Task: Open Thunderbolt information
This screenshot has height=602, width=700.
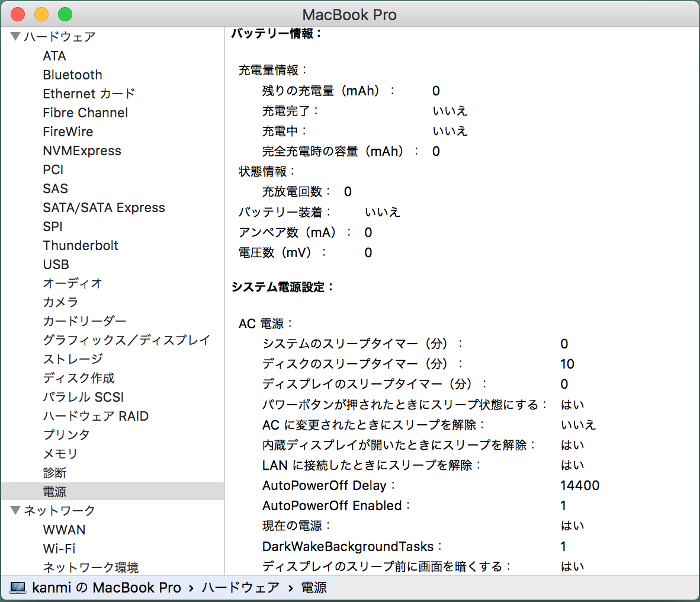Action: (x=81, y=246)
